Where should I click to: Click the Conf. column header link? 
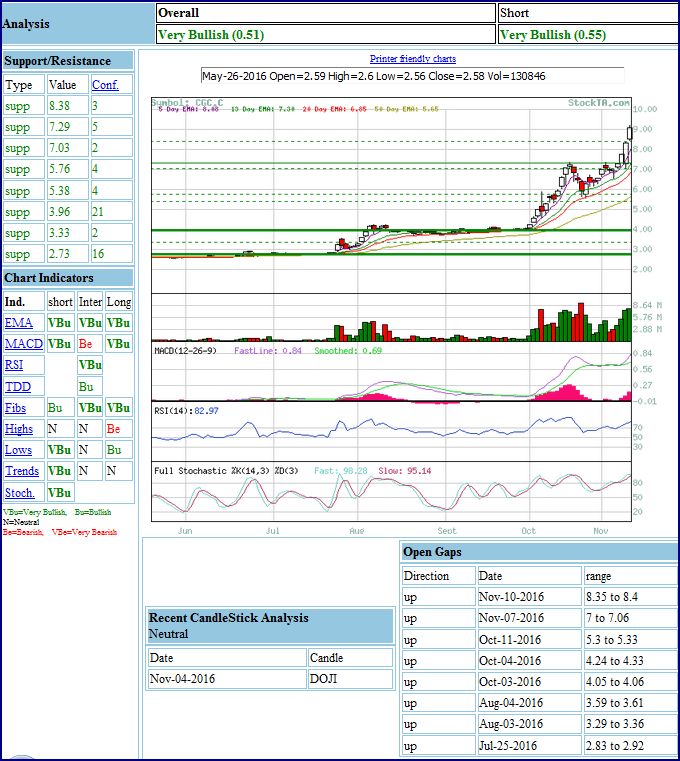pos(105,85)
